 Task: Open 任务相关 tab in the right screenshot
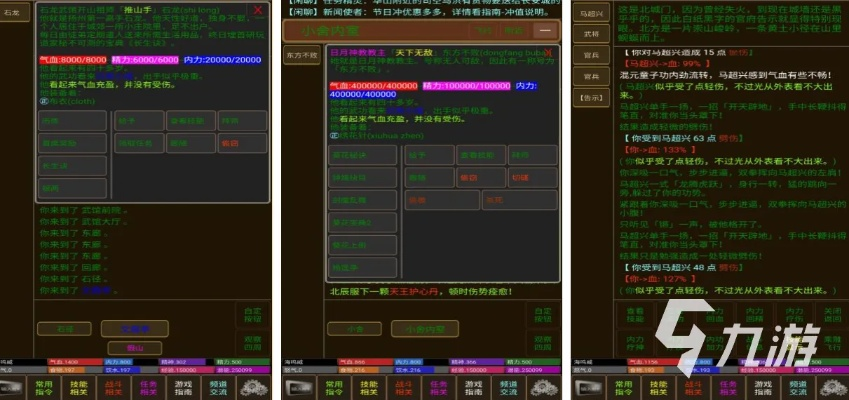(x=728, y=388)
